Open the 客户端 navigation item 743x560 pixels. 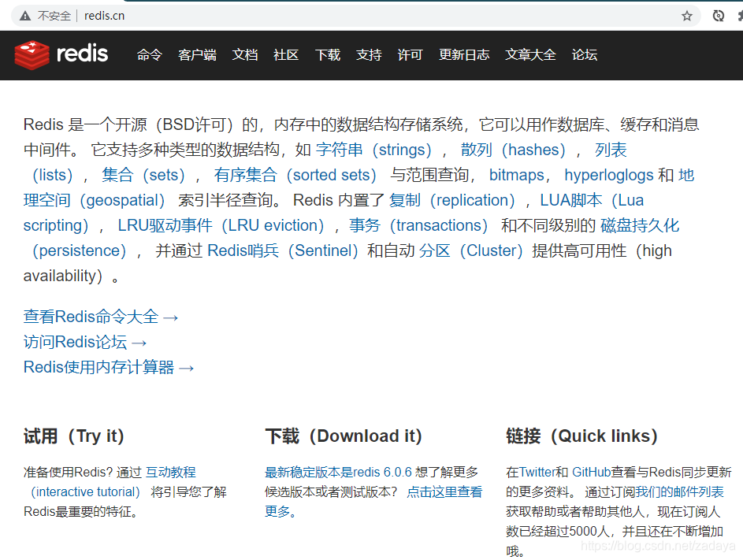click(x=197, y=55)
